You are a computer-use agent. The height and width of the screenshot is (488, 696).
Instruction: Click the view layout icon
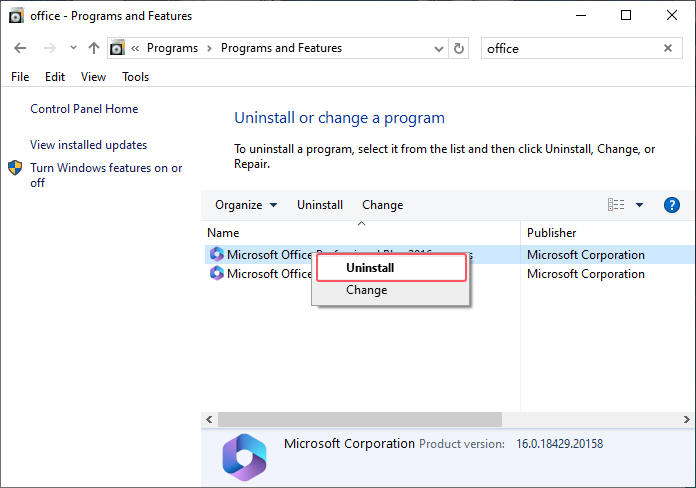616,205
